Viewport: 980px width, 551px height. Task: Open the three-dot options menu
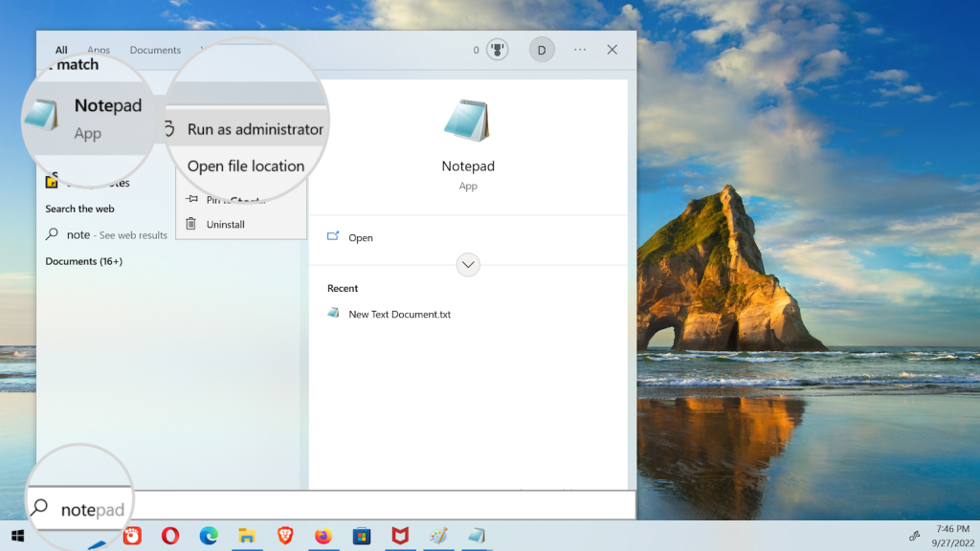[580, 50]
